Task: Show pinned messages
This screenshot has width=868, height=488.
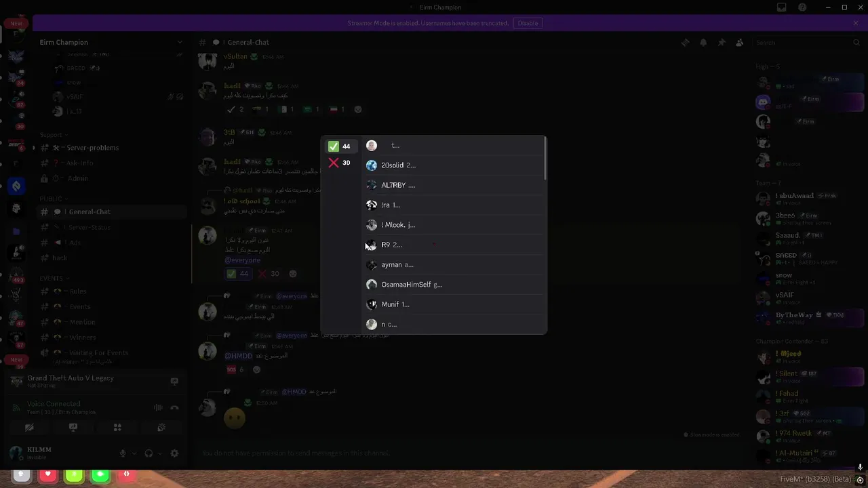Action: pyautogui.click(x=722, y=42)
